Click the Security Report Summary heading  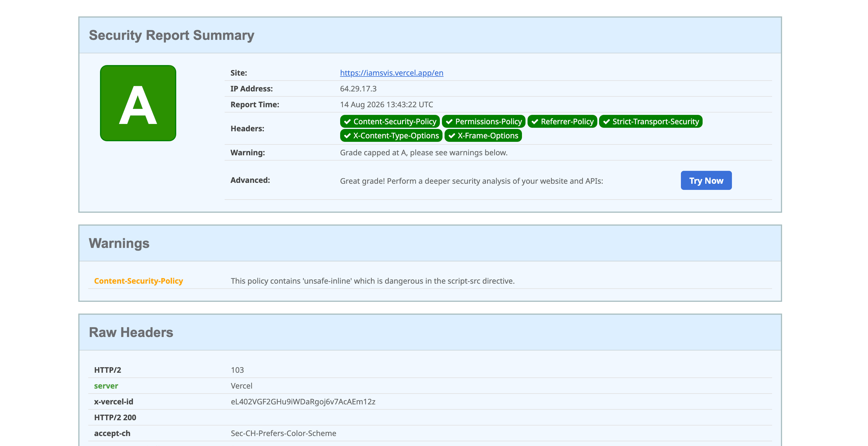pyautogui.click(x=172, y=35)
